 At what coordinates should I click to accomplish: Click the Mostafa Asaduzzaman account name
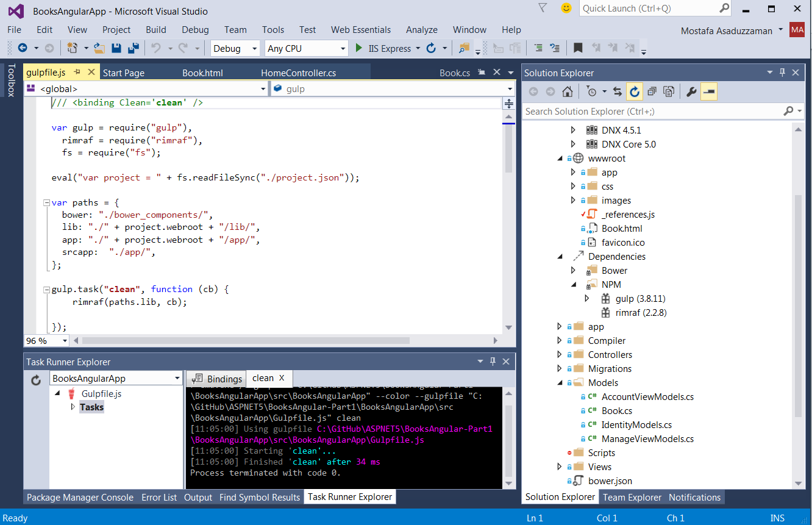[x=726, y=30]
